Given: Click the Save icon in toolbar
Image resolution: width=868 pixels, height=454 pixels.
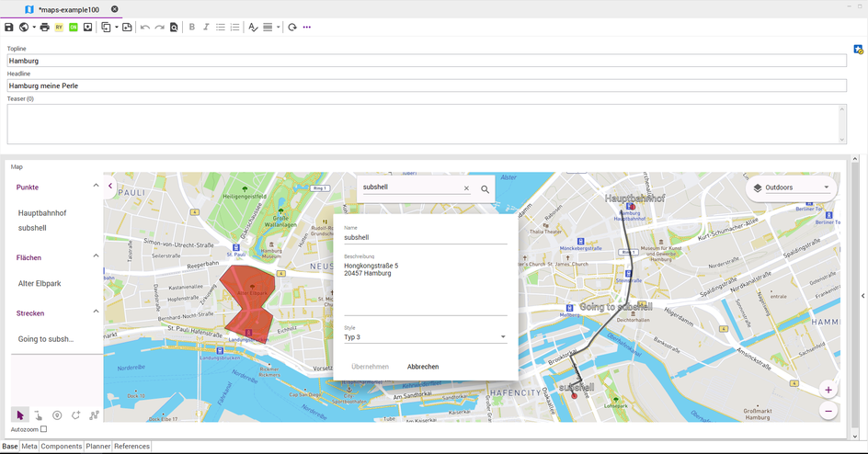Looking at the screenshot, I should (9, 27).
